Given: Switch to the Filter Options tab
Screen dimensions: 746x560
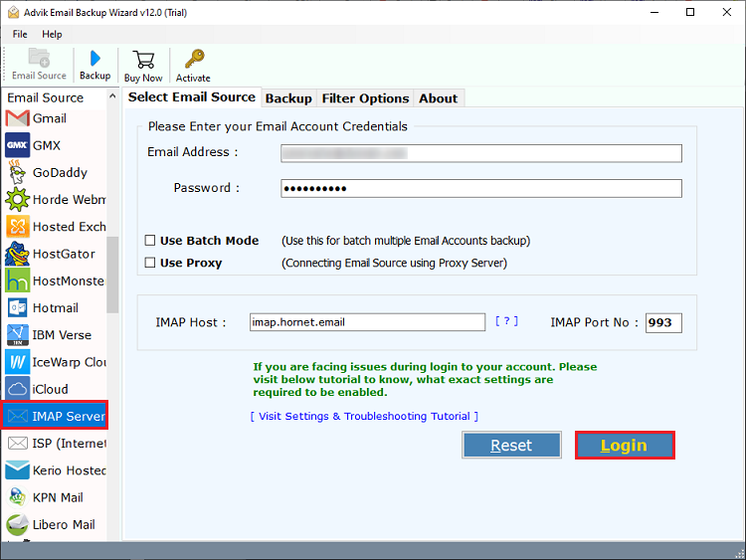Looking at the screenshot, I should coord(365,98).
